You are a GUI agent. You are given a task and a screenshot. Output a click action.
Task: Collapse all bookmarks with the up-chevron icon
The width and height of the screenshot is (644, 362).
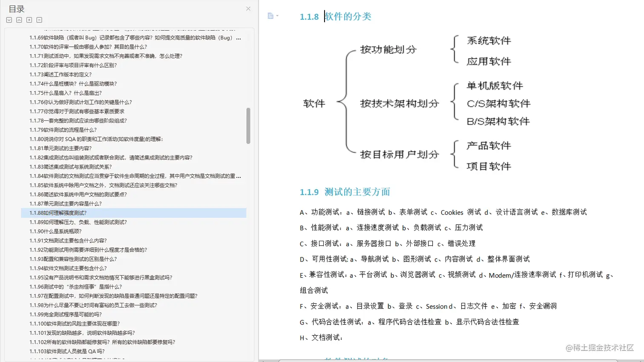point(19,20)
